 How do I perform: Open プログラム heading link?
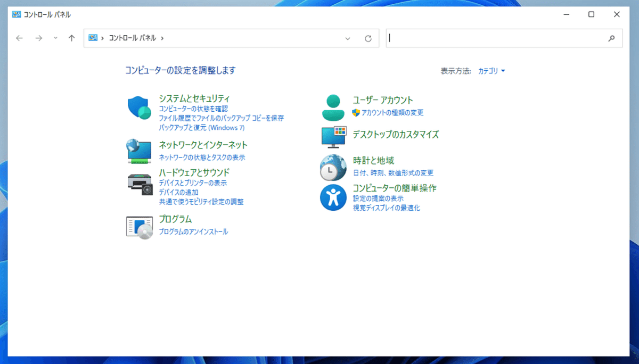pos(175,219)
